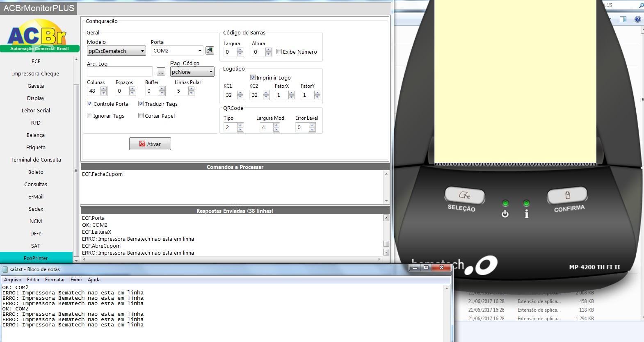Select Impressora Cheque in the sidebar
644x342 pixels.
coord(36,73)
